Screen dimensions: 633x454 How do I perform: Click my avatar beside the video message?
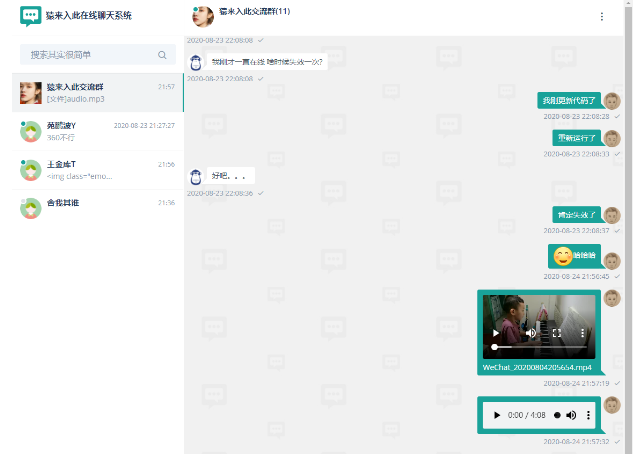[612, 299]
